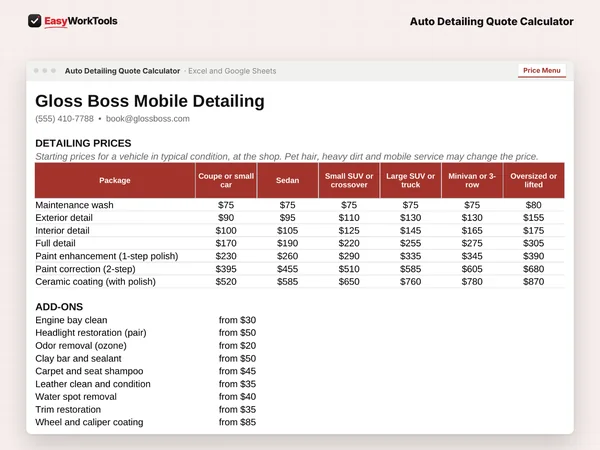Click the $170 Full detail coupe price
This screenshot has height=450, width=600.
pos(226,243)
